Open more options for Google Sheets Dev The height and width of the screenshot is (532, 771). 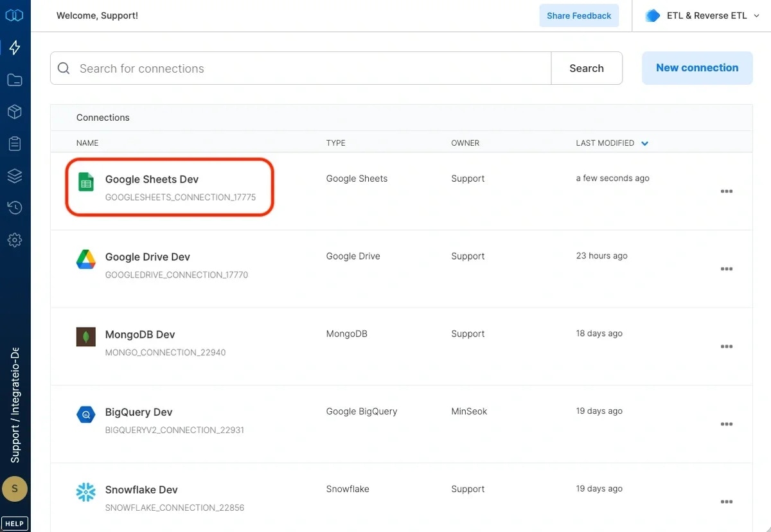coord(727,191)
